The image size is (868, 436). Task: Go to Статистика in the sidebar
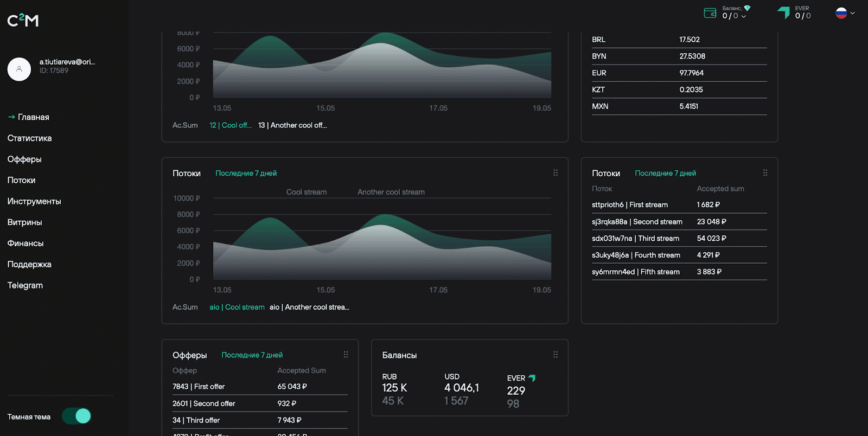coord(30,138)
